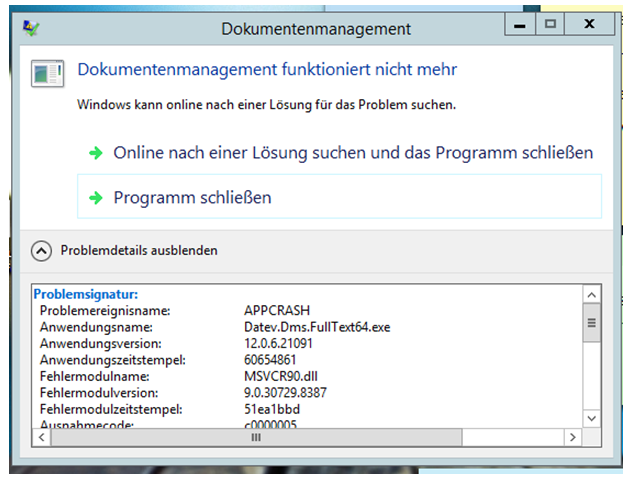Viewport: 637px width, 483px height.
Task: Click the MSVCR90.dll value
Action: coord(281,377)
